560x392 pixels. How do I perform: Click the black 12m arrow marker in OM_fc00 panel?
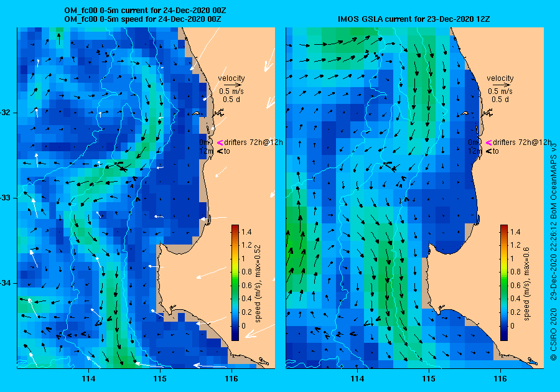click(220, 151)
